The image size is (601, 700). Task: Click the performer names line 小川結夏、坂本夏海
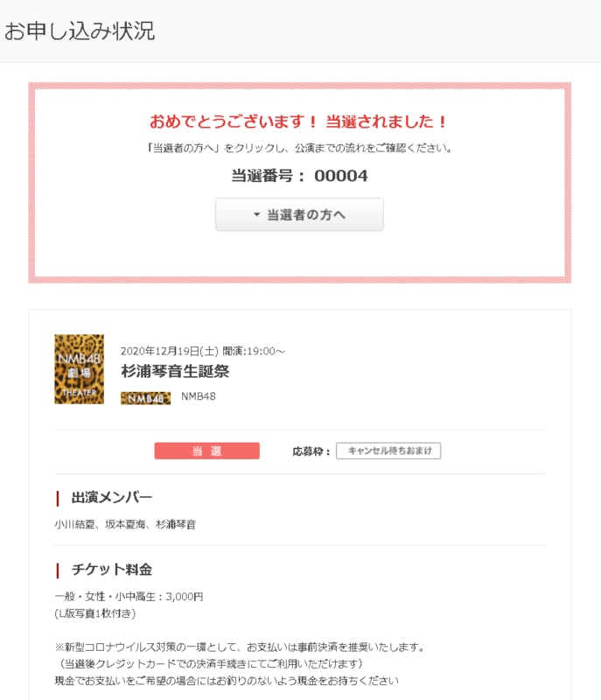tap(125, 525)
